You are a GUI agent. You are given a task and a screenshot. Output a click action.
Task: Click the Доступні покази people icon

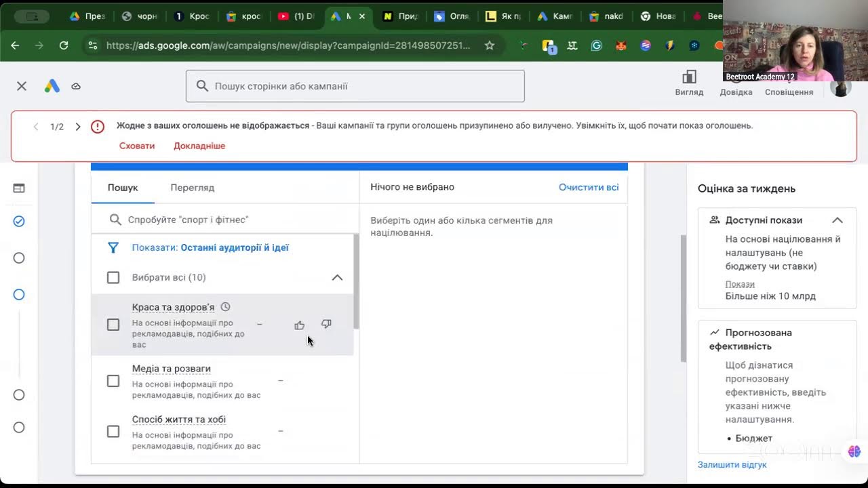(714, 220)
